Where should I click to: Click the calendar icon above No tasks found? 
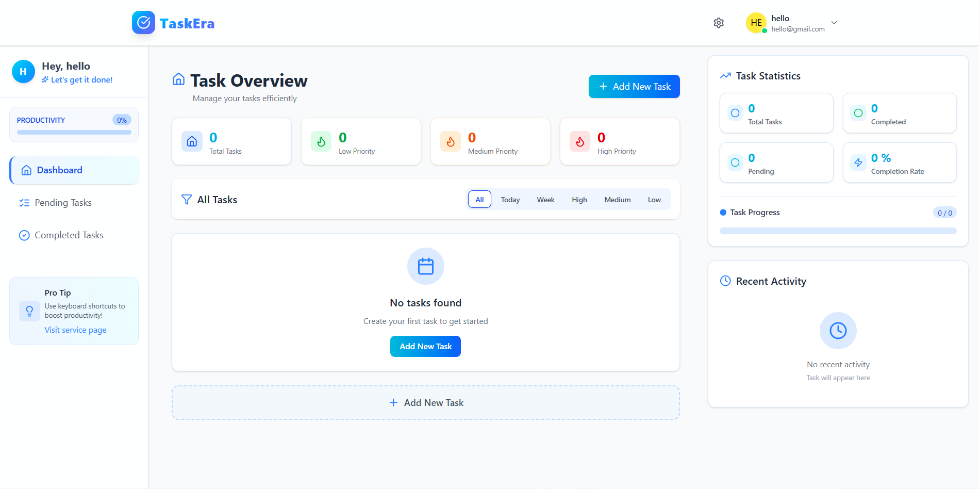pos(426,266)
